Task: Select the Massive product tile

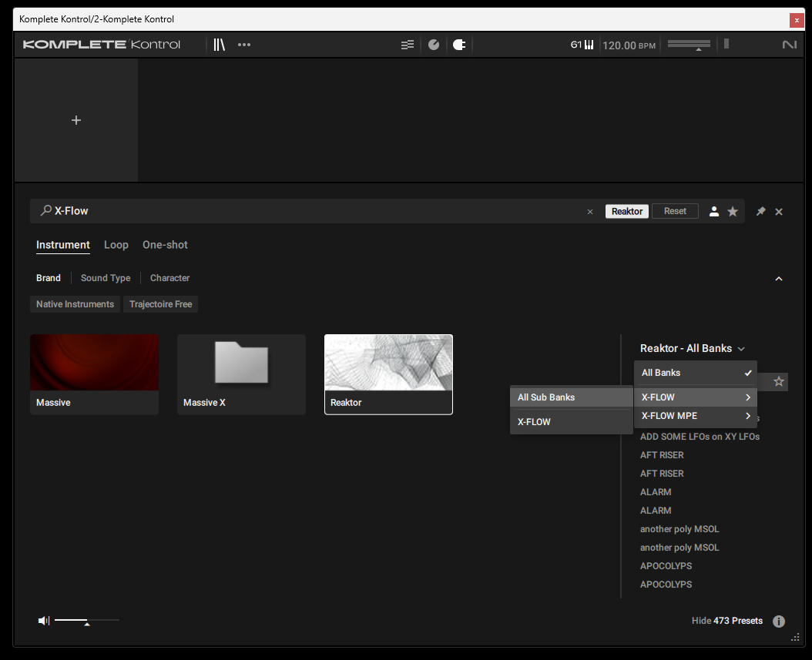Action: point(94,374)
